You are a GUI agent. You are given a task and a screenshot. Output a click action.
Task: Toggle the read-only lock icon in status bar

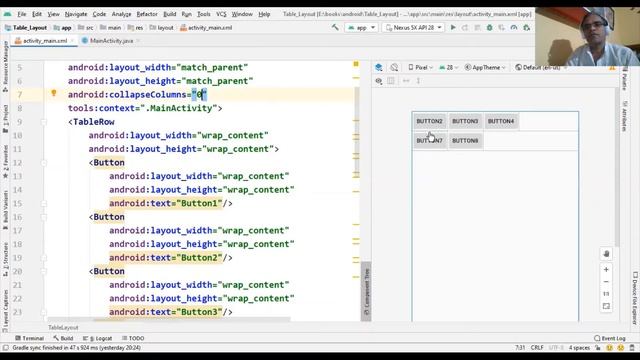[598, 348]
